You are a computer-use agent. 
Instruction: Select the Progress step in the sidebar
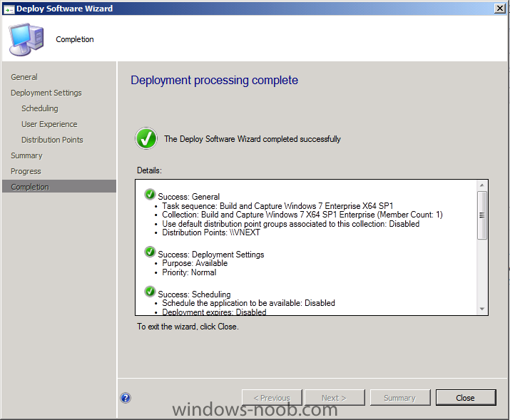point(26,171)
